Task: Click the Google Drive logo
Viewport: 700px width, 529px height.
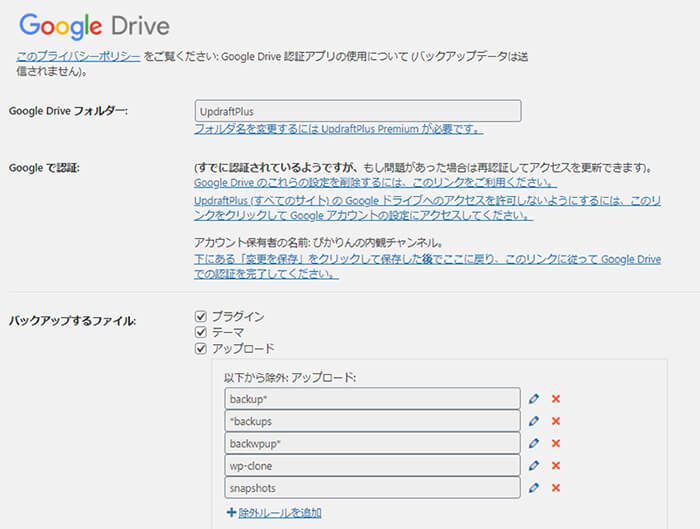Action: [x=94, y=26]
